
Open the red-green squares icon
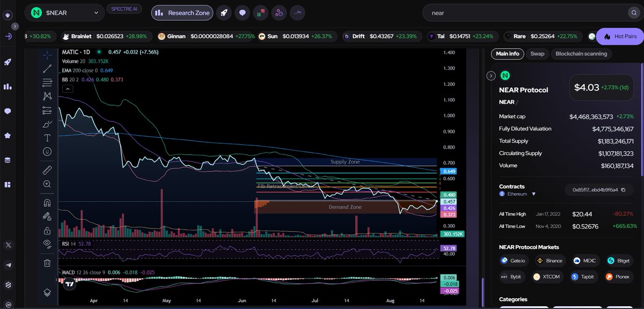[x=260, y=13]
